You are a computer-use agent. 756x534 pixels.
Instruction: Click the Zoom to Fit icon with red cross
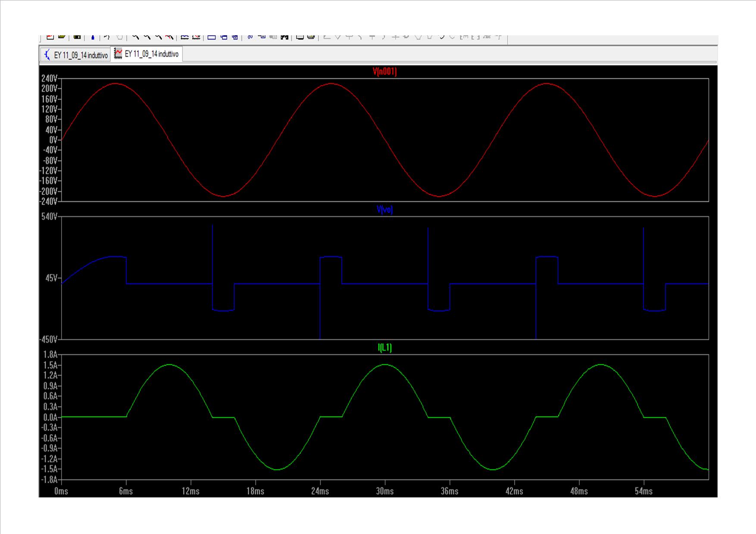(170, 37)
